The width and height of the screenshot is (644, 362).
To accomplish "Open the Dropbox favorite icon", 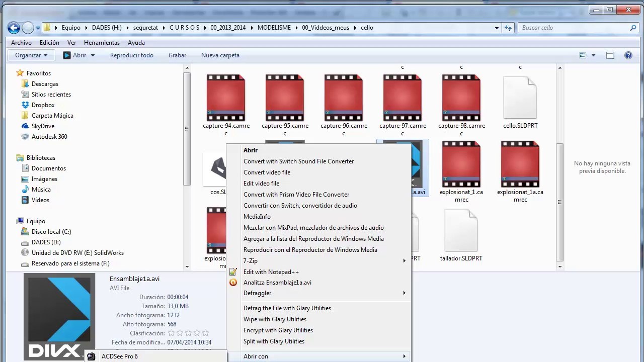I will 25,105.
